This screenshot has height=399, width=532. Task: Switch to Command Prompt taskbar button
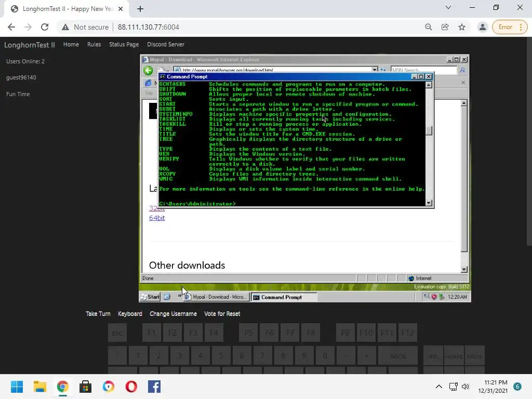tap(284, 297)
